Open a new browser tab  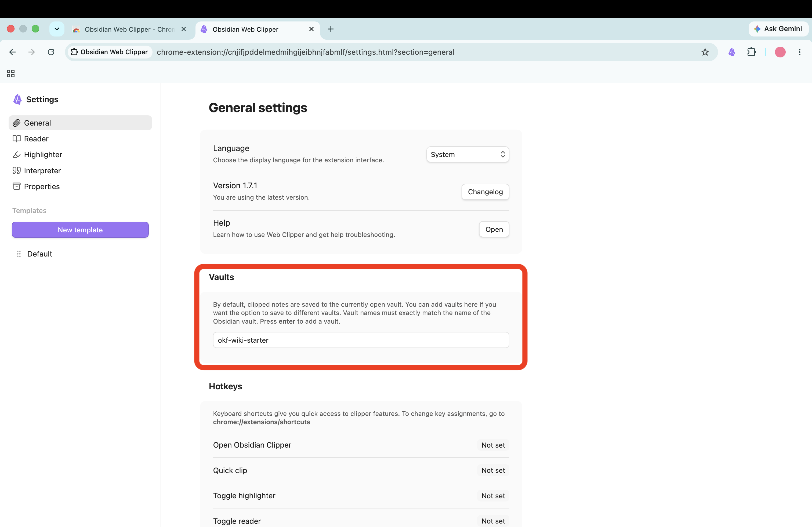tap(331, 29)
